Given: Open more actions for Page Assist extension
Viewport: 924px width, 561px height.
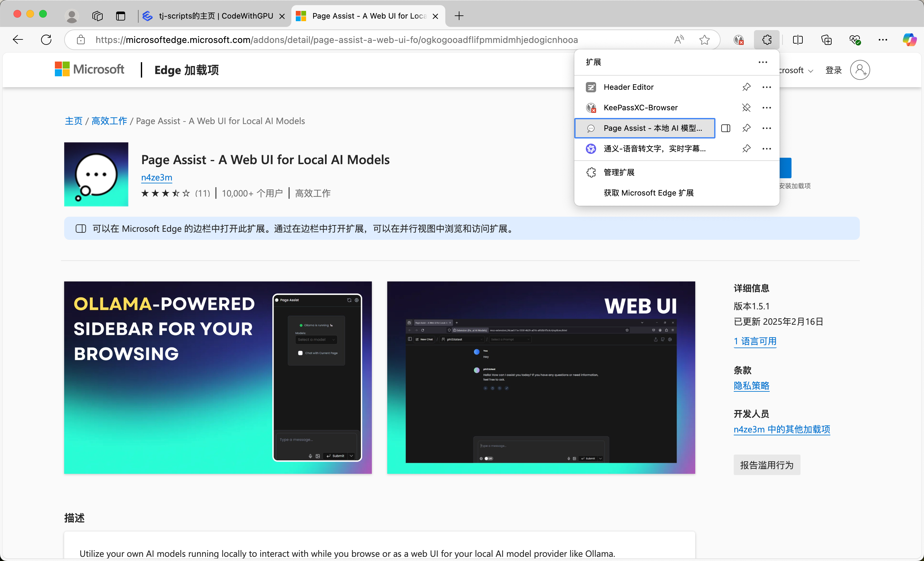Looking at the screenshot, I should point(766,128).
